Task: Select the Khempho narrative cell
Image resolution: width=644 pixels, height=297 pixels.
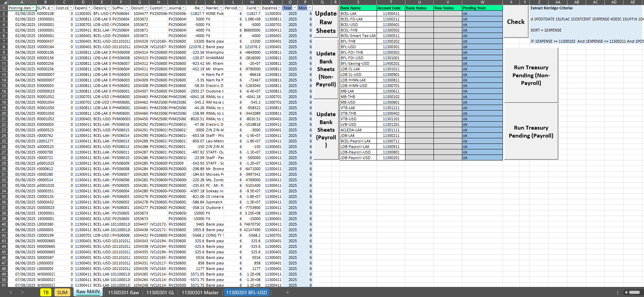Action: pos(215,52)
